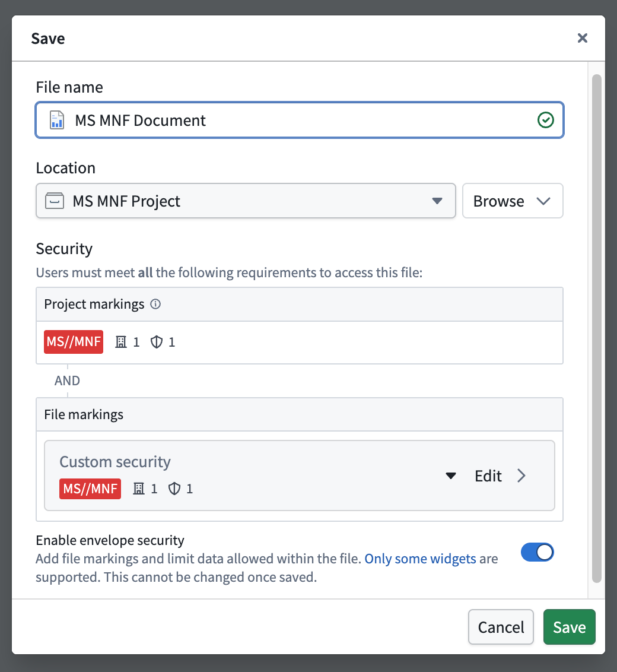The image size is (617, 672).
Task: Click the green validation checkmark icon
Action: click(545, 120)
